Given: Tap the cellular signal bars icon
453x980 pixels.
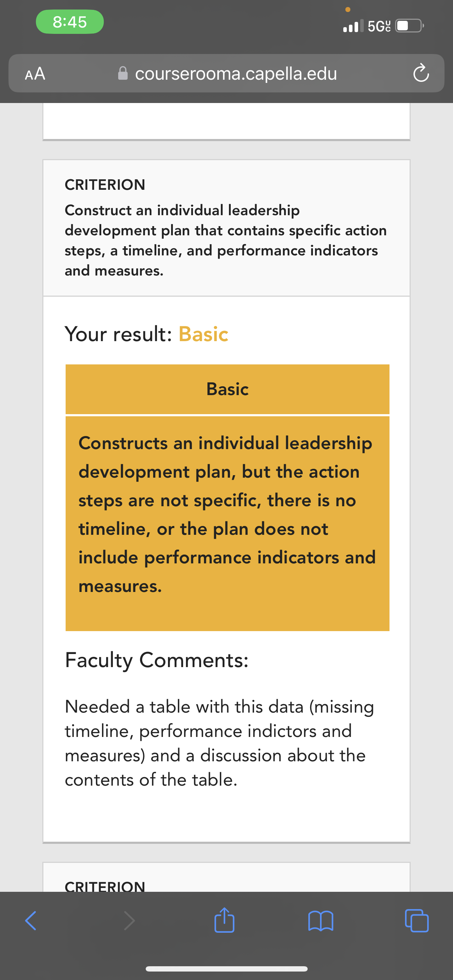Looking at the screenshot, I should 354,26.
